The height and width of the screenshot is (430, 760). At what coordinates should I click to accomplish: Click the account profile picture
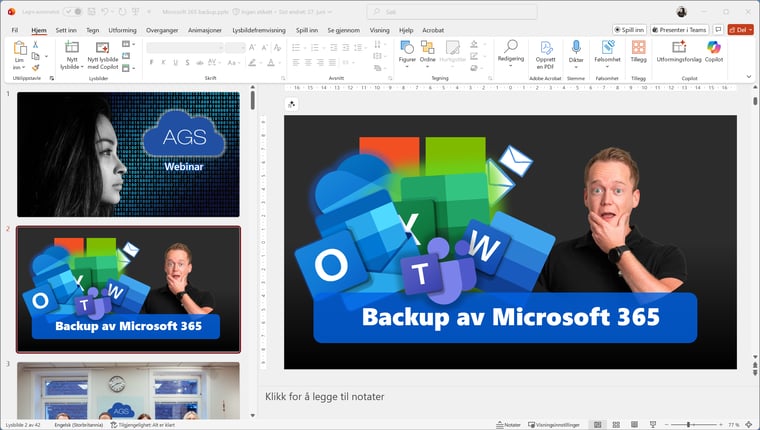click(681, 12)
